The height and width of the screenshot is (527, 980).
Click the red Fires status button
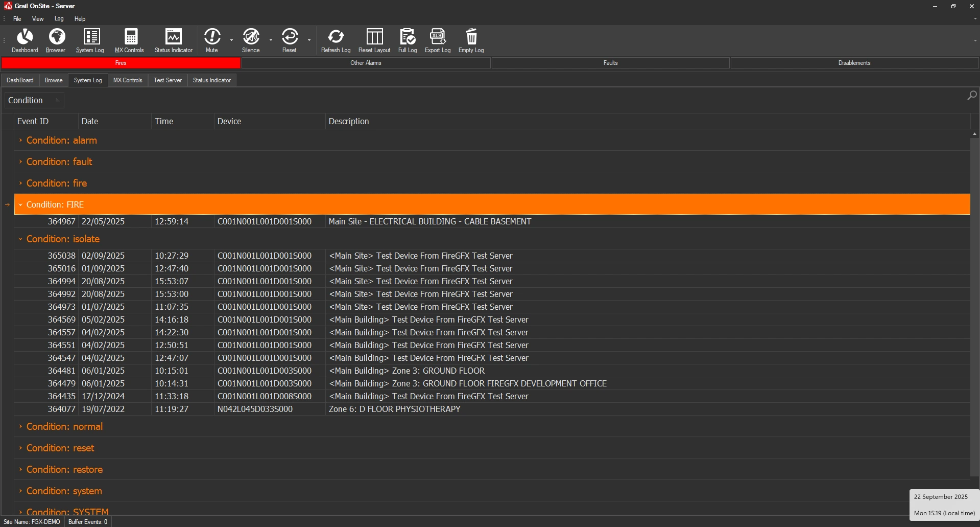[x=121, y=63]
